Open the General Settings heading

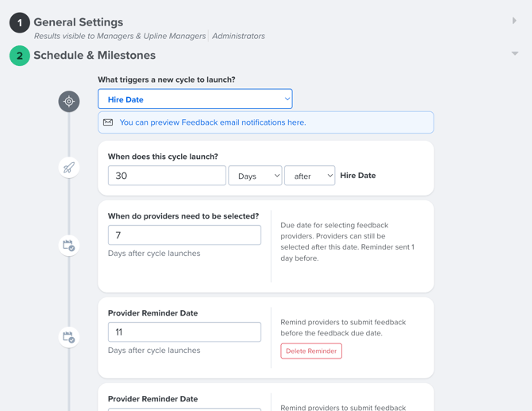79,22
